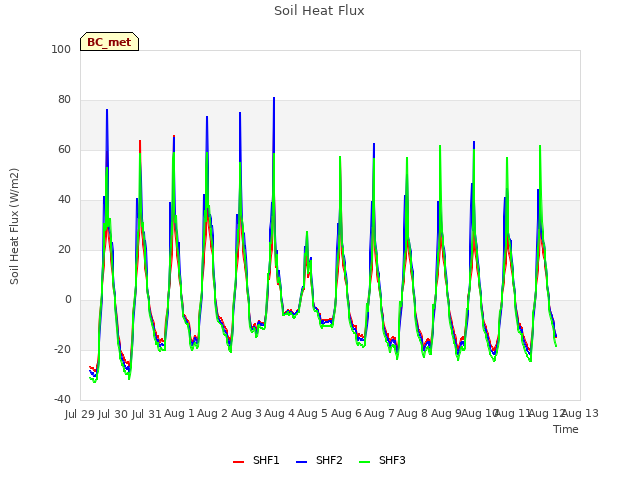640x480 pixels.
Task: Click the y-axis tick value 0
Action: pos(68,300)
